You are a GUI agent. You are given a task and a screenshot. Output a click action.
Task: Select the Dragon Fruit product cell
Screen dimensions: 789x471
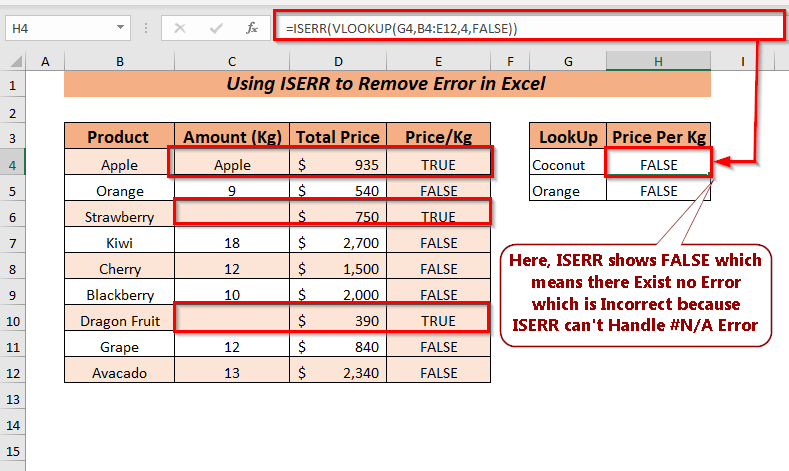point(119,321)
